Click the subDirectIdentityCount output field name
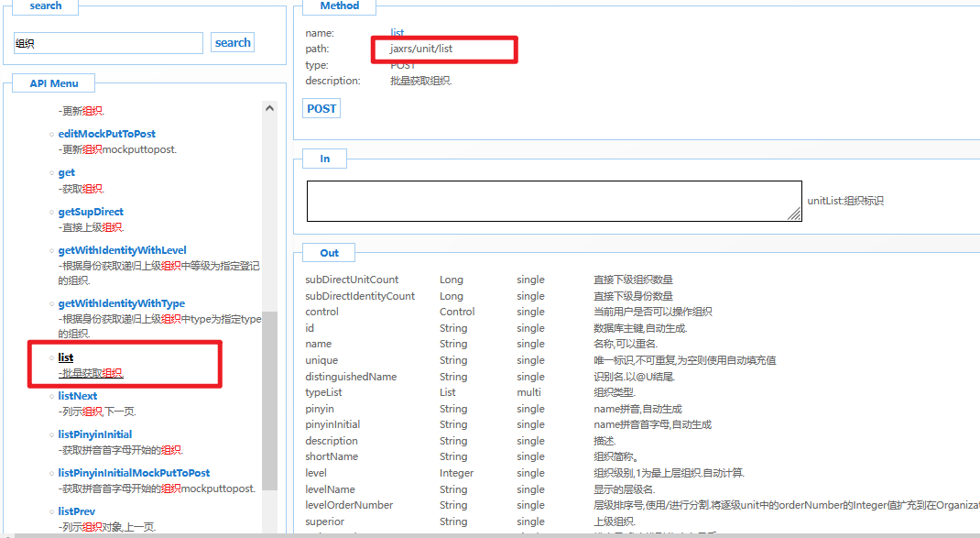The width and height of the screenshot is (980, 538). [360, 296]
